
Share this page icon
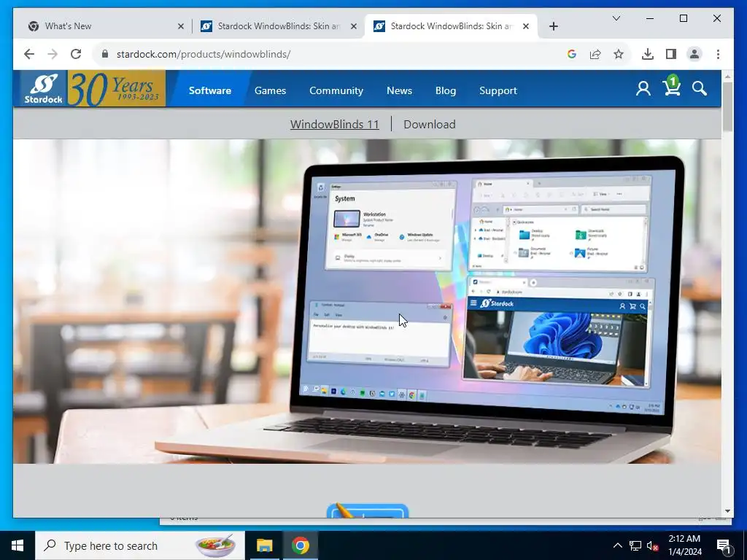coord(595,54)
